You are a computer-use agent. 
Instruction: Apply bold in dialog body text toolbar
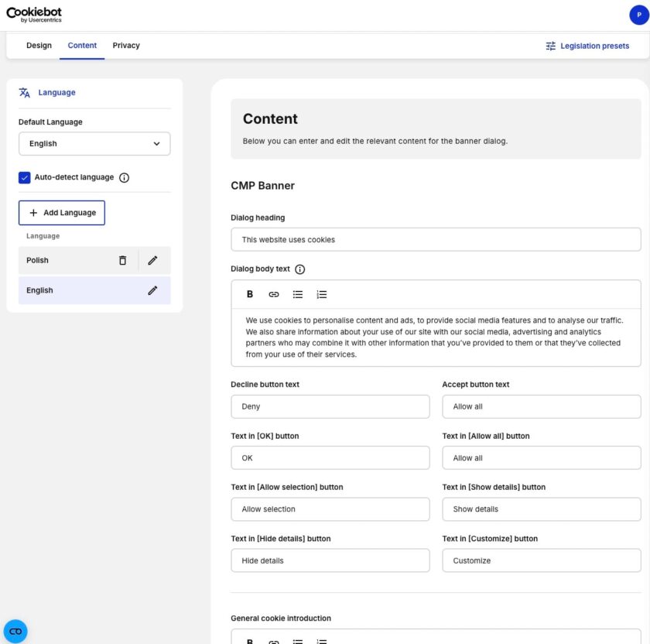pyautogui.click(x=250, y=294)
